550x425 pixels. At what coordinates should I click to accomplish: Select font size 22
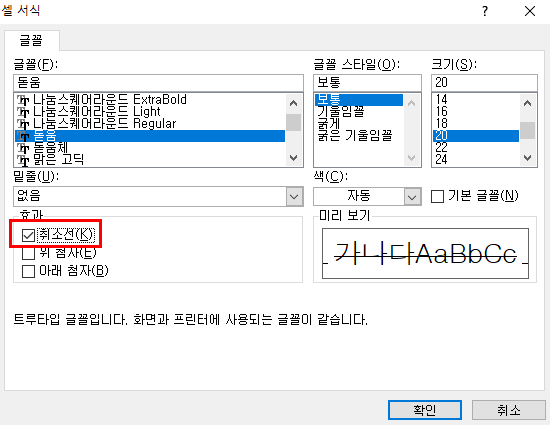coord(476,148)
